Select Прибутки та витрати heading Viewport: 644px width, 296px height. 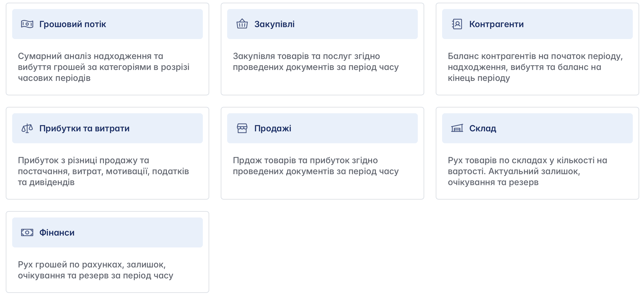tap(84, 128)
